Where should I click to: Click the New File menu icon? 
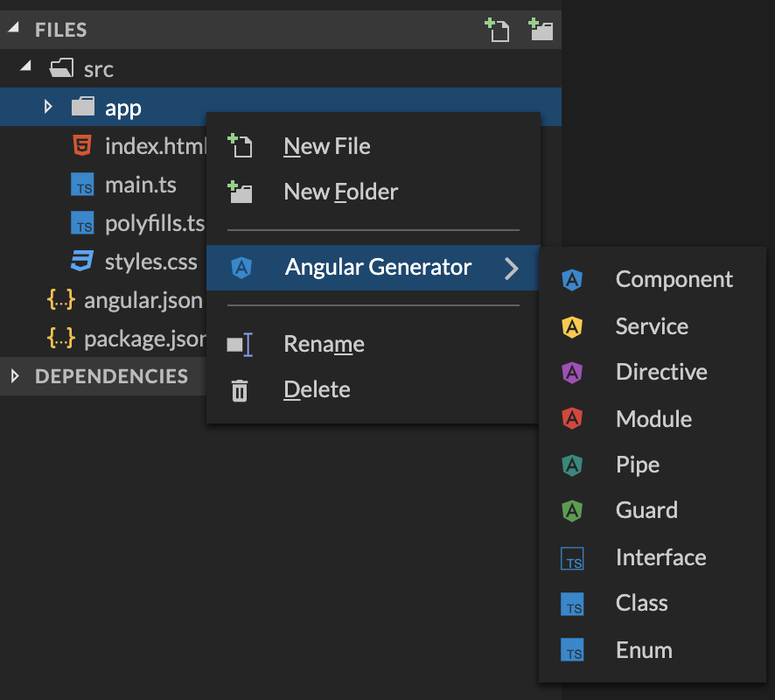pos(241,146)
